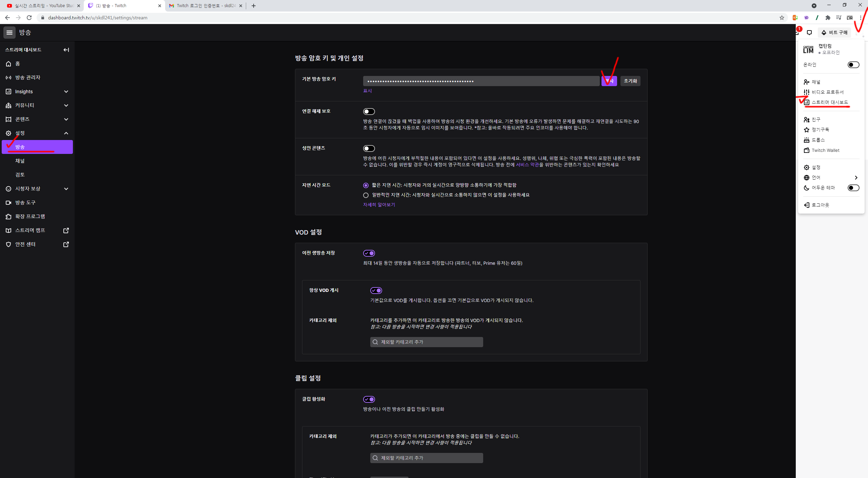Enable the 연결 해제 보호 toggle
Image resolution: width=868 pixels, height=478 pixels.
pos(369,112)
